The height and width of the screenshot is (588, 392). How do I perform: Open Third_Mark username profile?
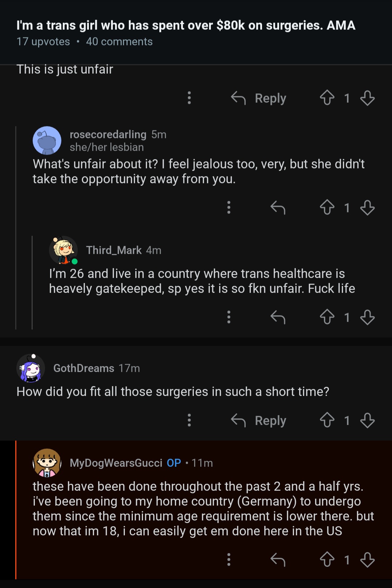tap(114, 250)
